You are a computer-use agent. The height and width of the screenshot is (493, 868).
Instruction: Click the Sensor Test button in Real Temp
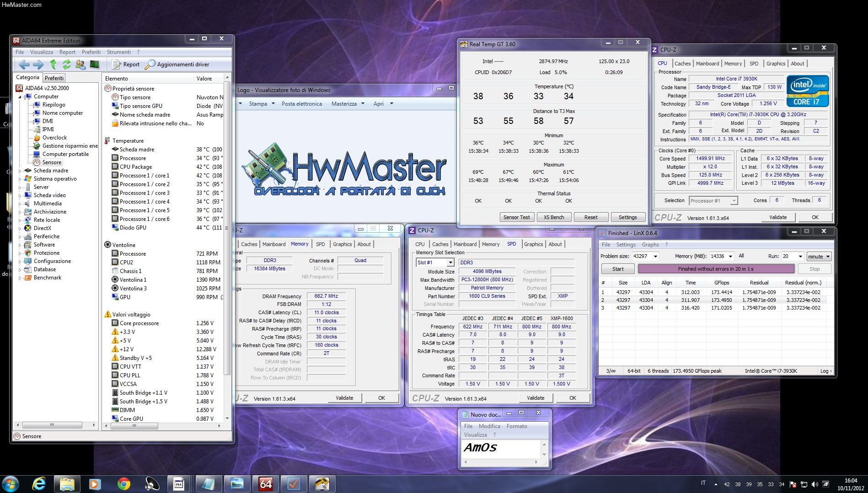coord(516,217)
